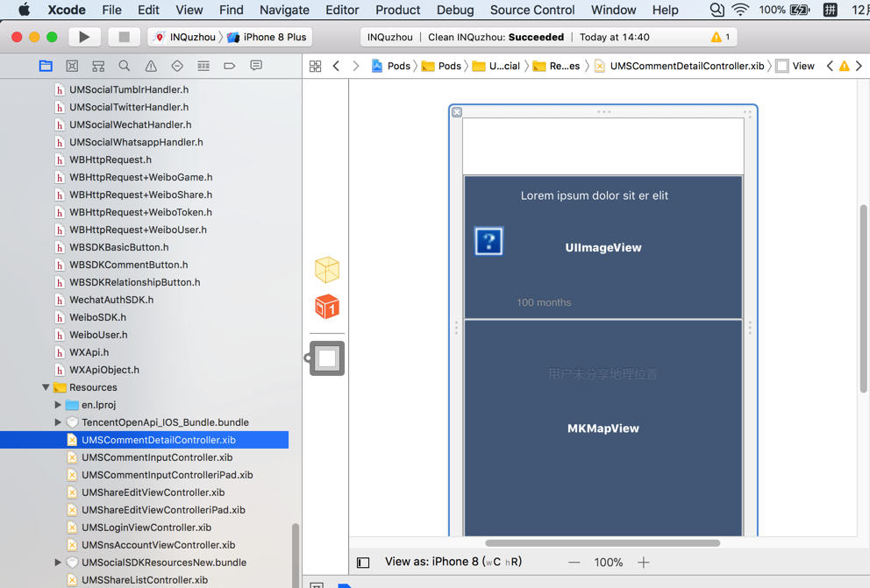
Task: Select the View object in the dock
Action: pyautogui.click(x=327, y=358)
